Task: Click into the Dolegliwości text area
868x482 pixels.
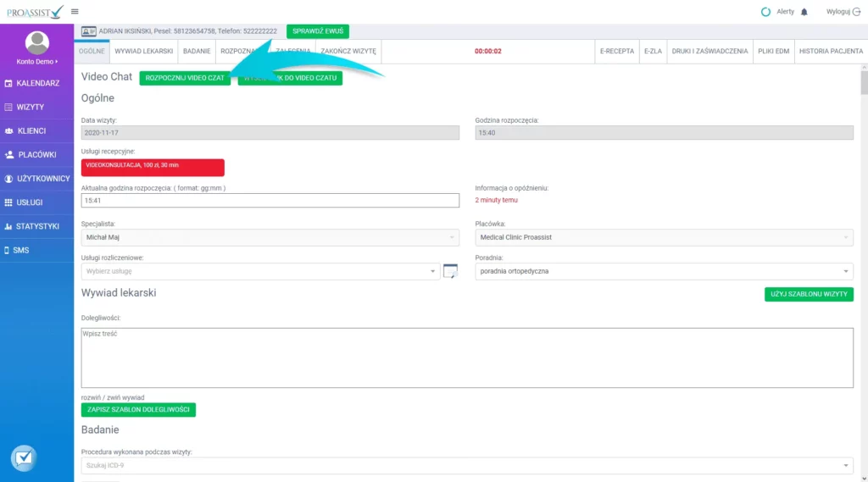Action: tap(466, 357)
